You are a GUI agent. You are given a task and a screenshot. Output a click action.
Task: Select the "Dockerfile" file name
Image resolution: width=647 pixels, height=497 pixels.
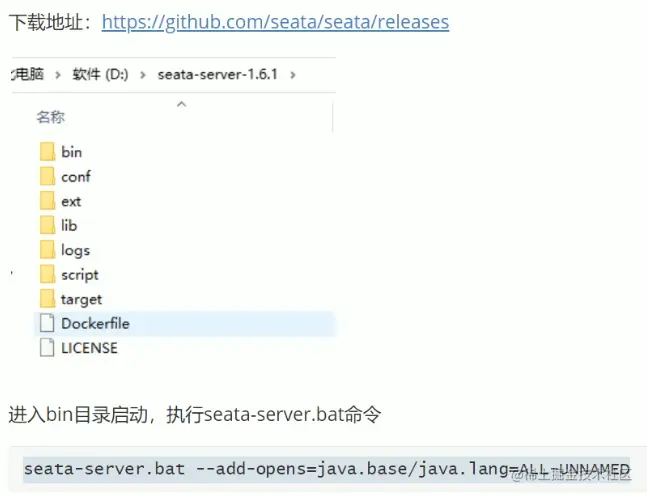(95, 323)
